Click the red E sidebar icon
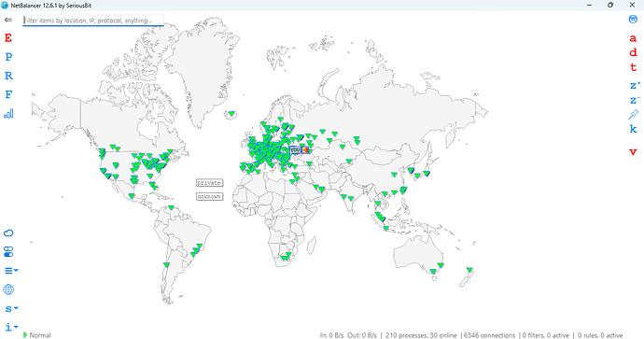The image size is (644, 339). click(x=8, y=37)
